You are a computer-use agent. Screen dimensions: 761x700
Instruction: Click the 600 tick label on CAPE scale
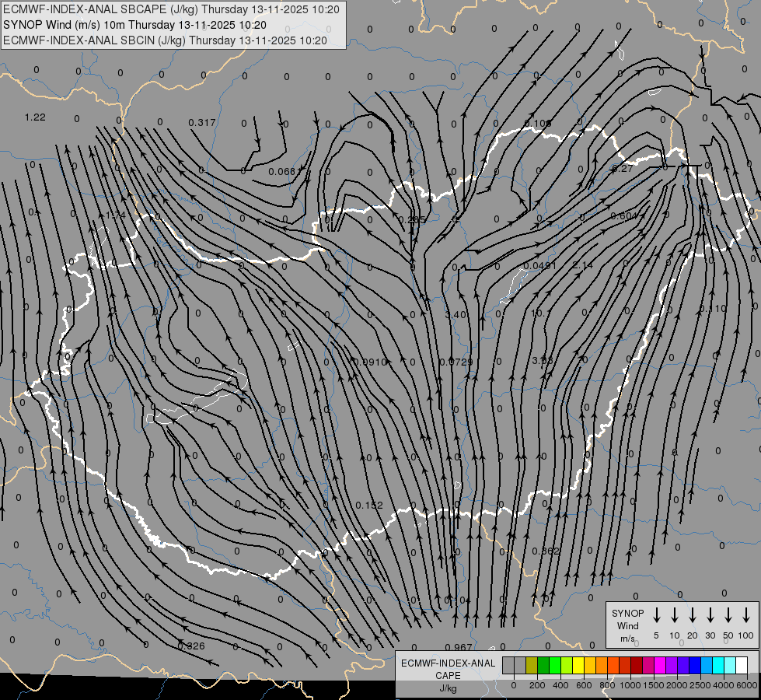tap(584, 685)
